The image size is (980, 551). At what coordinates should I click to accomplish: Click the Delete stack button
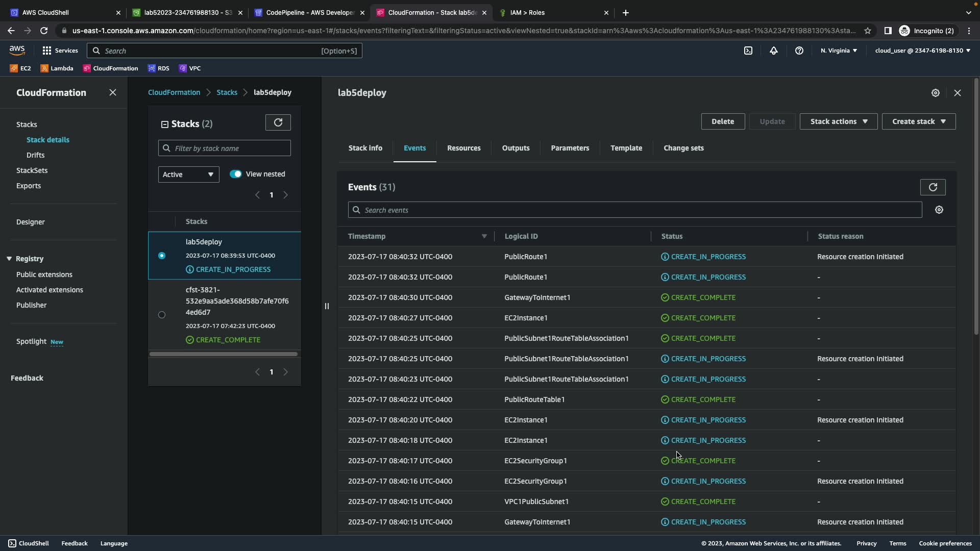pos(723,121)
